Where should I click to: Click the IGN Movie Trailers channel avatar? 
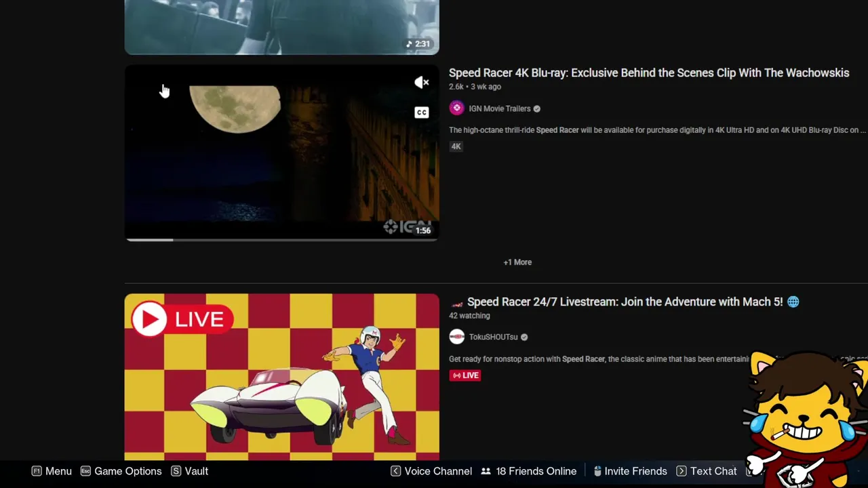pyautogui.click(x=457, y=108)
